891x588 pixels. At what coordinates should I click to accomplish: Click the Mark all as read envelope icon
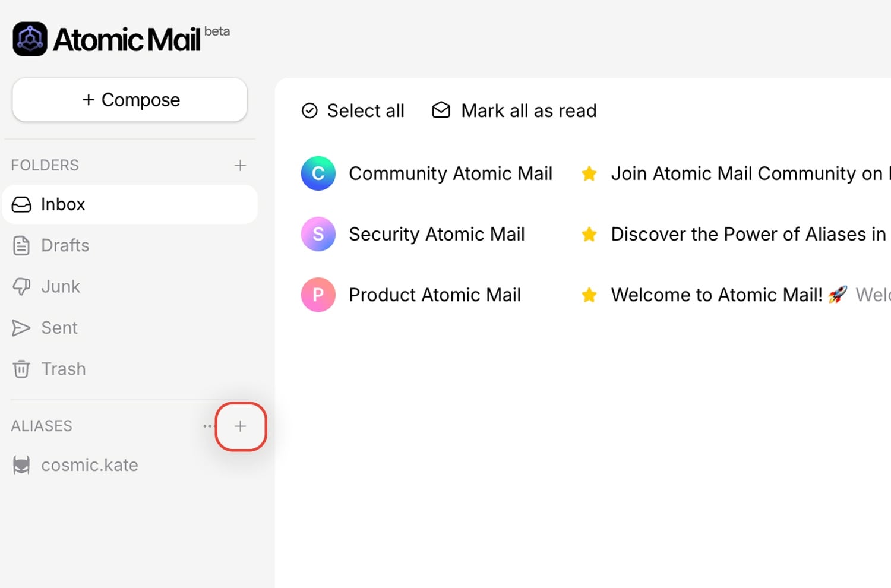click(x=441, y=110)
